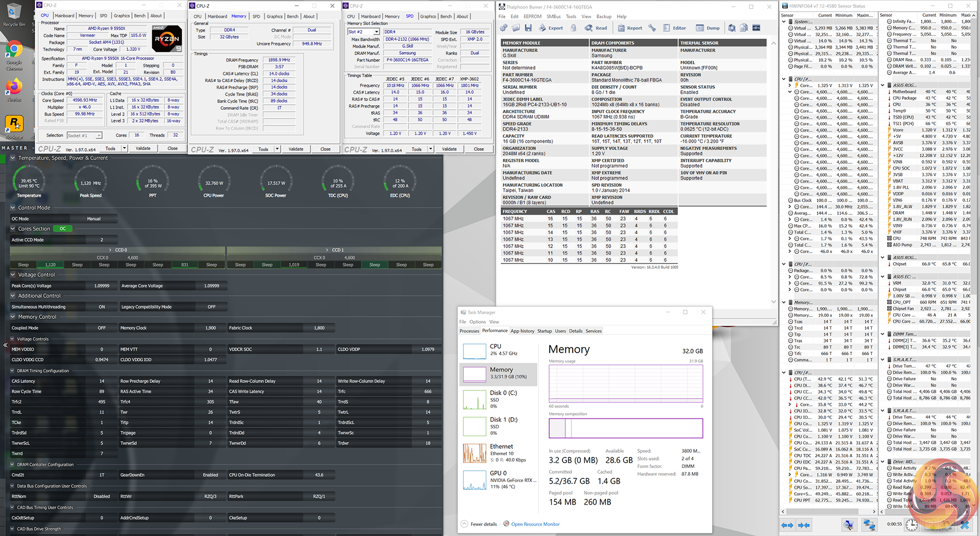Open the EEPROM menu in Thaiphoon Burner
Screen dimensions: 980x536
coord(532,16)
